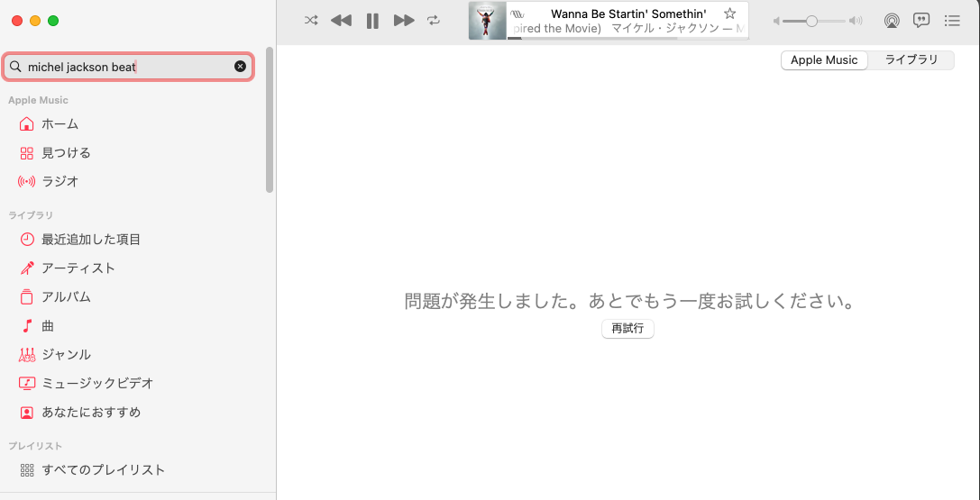Set max volume with loud speaker icon

856,22
